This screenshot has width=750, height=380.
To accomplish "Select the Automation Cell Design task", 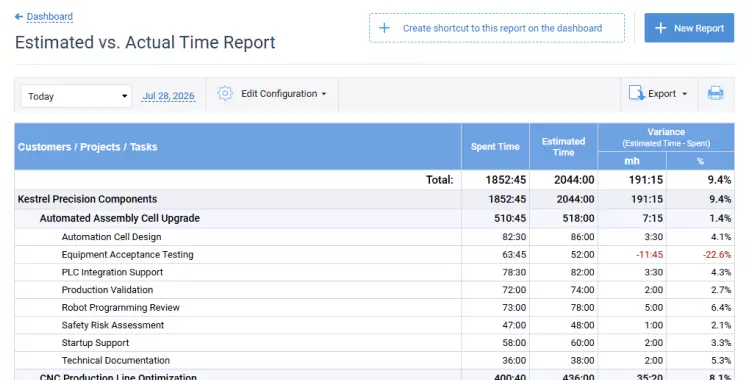I will click(x=374, y=237).
